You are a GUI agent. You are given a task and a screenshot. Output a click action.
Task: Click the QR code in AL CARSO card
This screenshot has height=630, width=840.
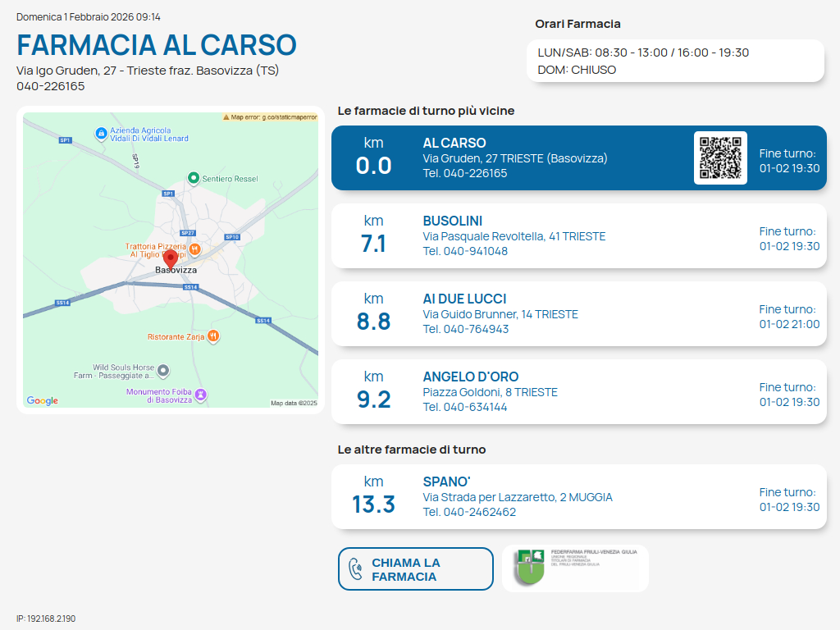coord(720,157)
